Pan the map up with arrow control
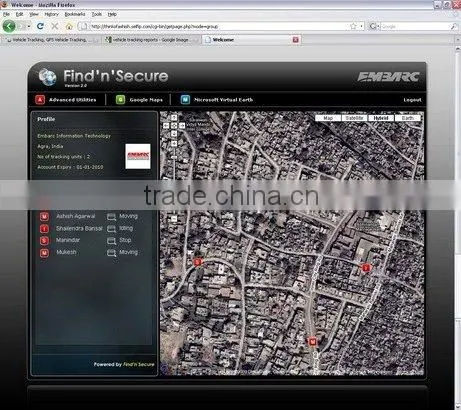 [174, 118]
